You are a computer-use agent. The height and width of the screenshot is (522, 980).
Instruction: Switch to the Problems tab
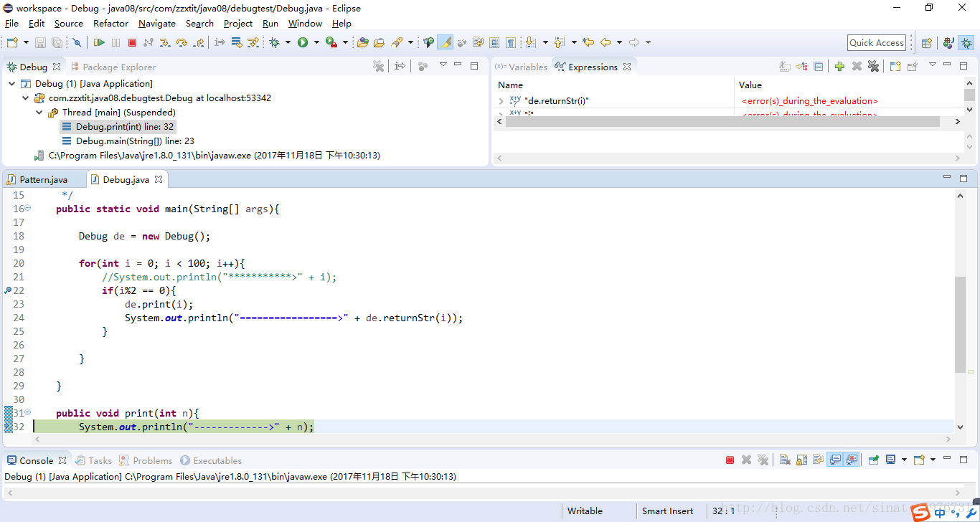[x=146, y=460]
